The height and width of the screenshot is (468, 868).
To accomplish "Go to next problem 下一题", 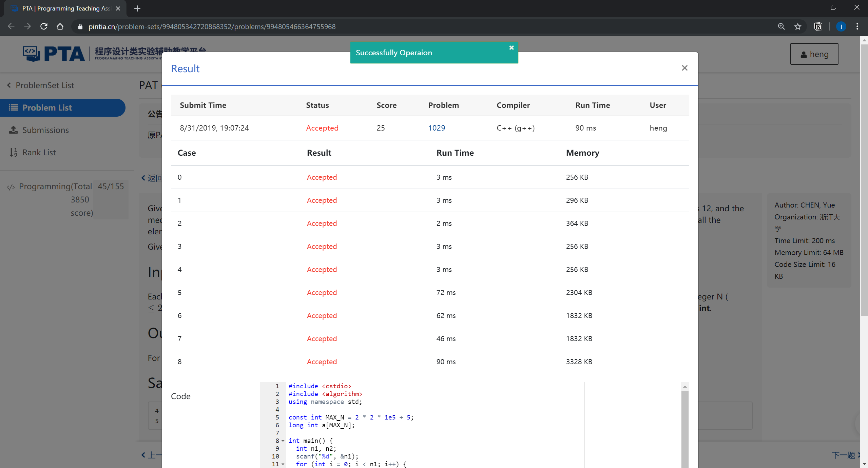I will coord(845,455).
